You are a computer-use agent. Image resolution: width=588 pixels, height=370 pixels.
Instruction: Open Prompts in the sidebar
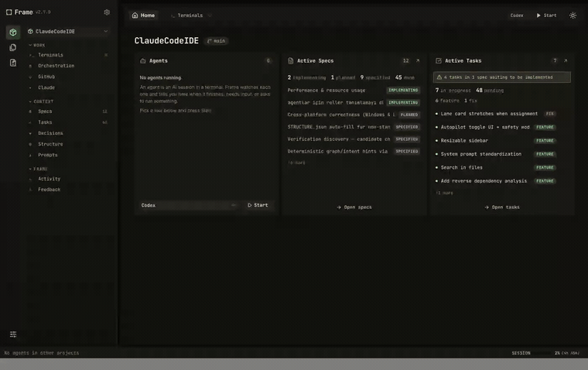coord(68,155)
